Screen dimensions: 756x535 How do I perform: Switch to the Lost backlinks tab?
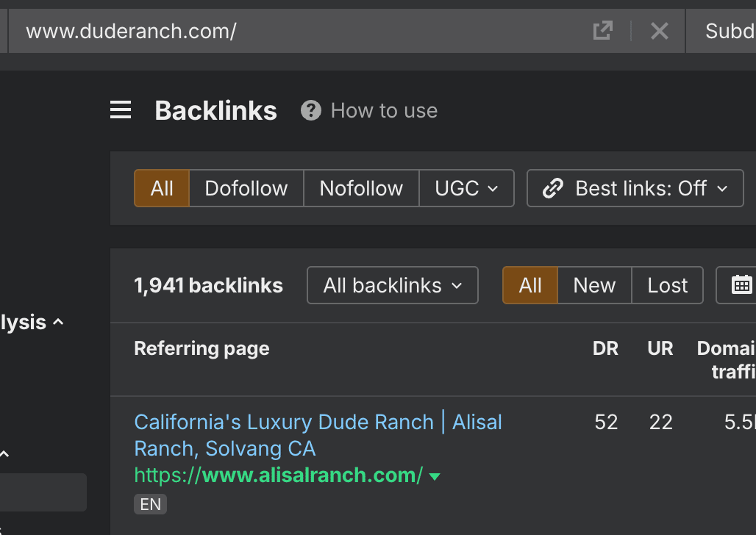(x=667, y=285)
